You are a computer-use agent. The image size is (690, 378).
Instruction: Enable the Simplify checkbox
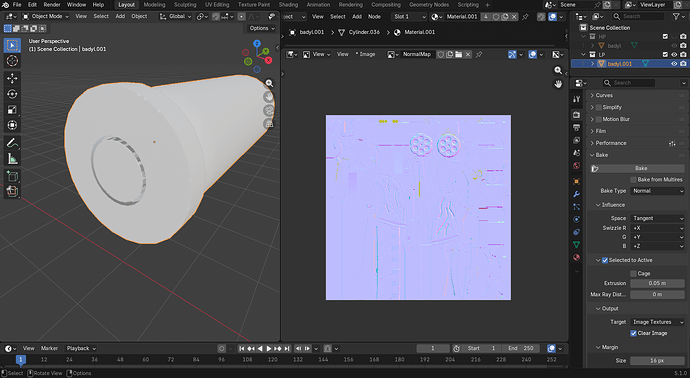[598, 107]
